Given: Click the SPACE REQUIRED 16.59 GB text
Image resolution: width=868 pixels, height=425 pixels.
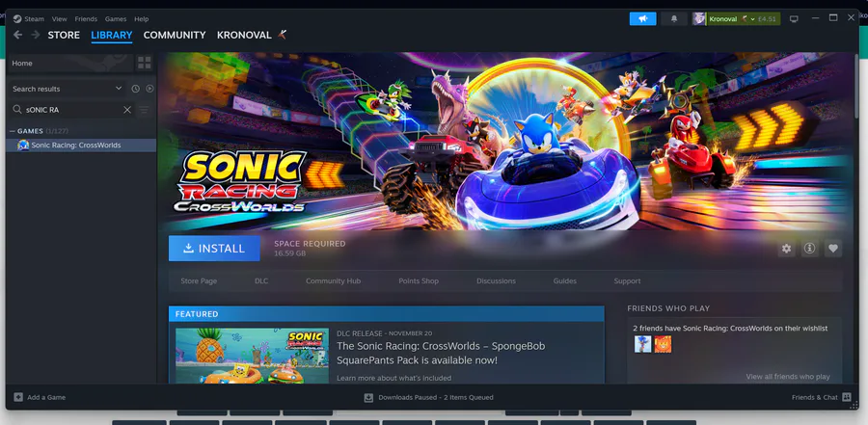Looking at the screenshot, I should [310, 249].
